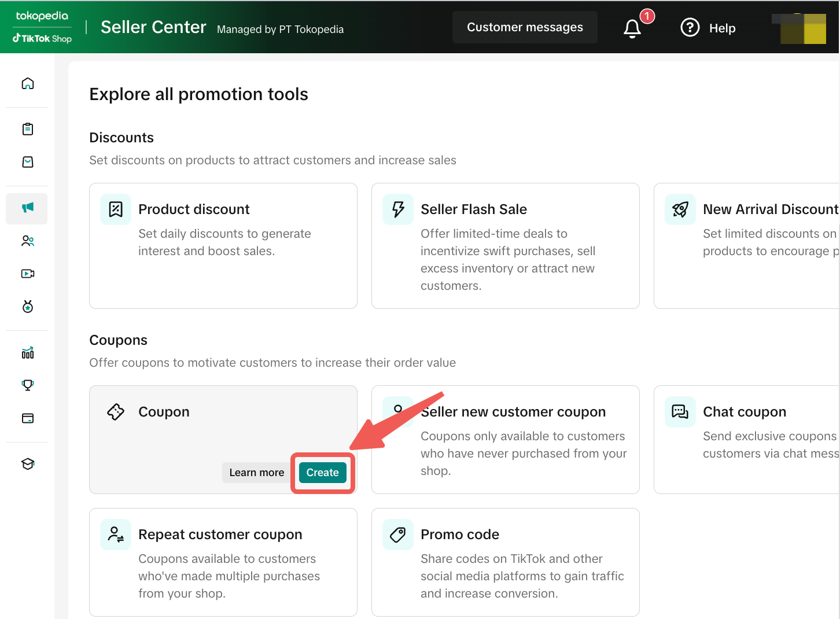This screenshot has width=840, height=619.
Task: Open the Affiliate people icon
Action: (x=27, y=241)
